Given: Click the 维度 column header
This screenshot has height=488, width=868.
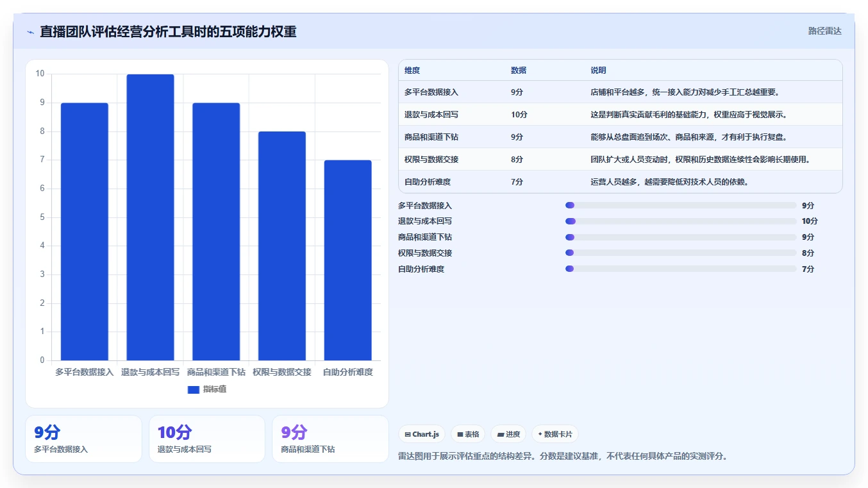Looking at the screenshot, I should pyautogui.click(x=412, y=71).
